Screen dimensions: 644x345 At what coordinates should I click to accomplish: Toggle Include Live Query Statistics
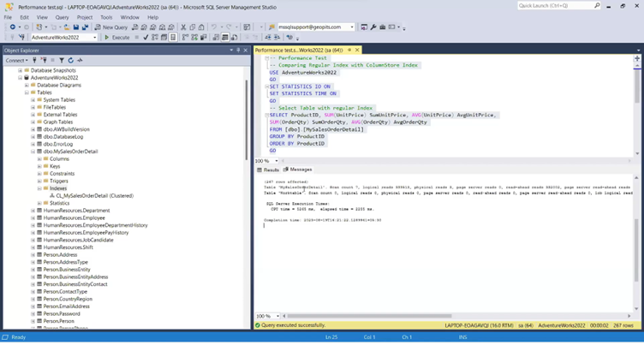[194, 38]
